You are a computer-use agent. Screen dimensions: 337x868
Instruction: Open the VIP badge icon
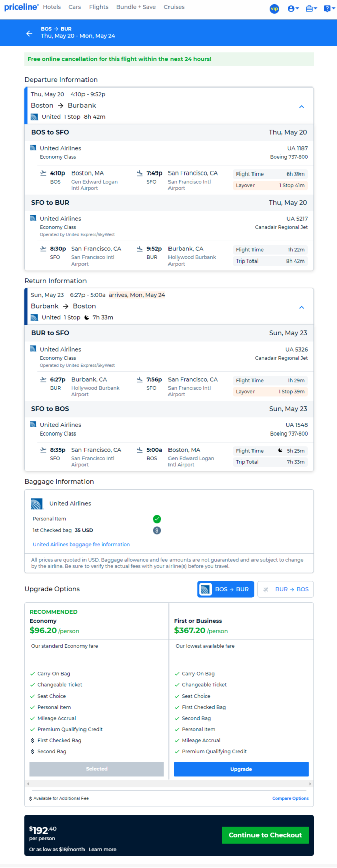(274, 8)
